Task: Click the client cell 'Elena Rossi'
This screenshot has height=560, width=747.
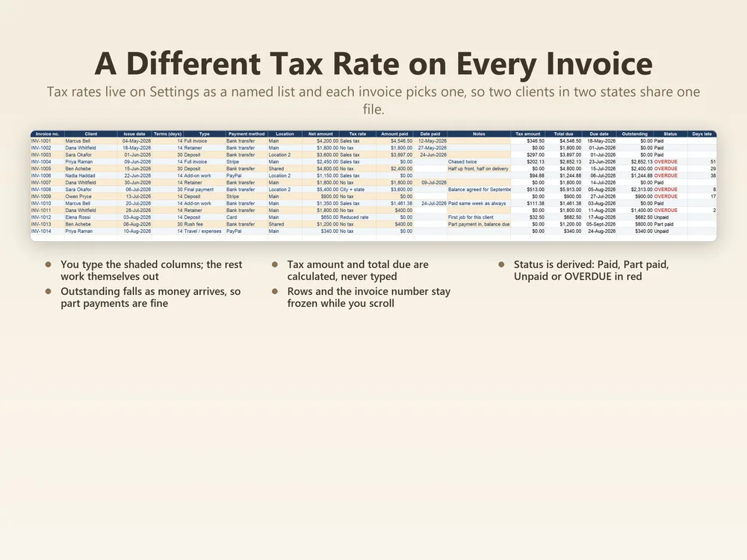Action: (90, 217)
